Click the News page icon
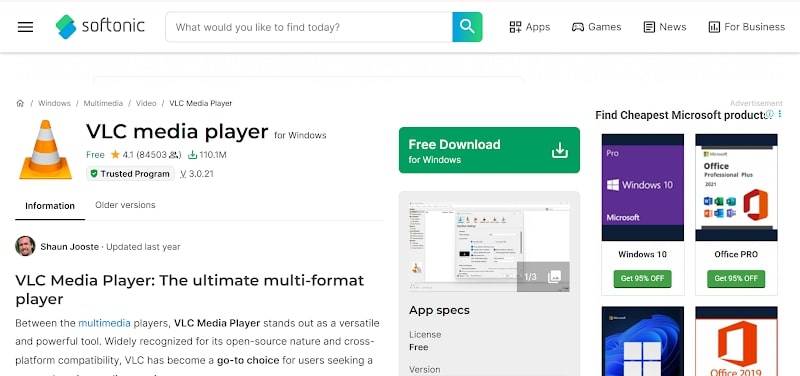The width and height of the screenshot is (800, 376). point(649,27)
